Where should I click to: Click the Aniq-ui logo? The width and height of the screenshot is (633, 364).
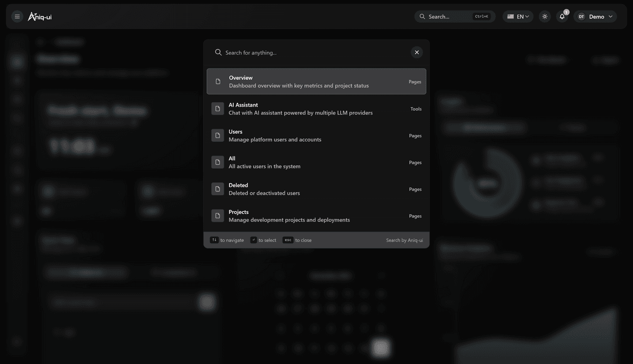point(40,17)
